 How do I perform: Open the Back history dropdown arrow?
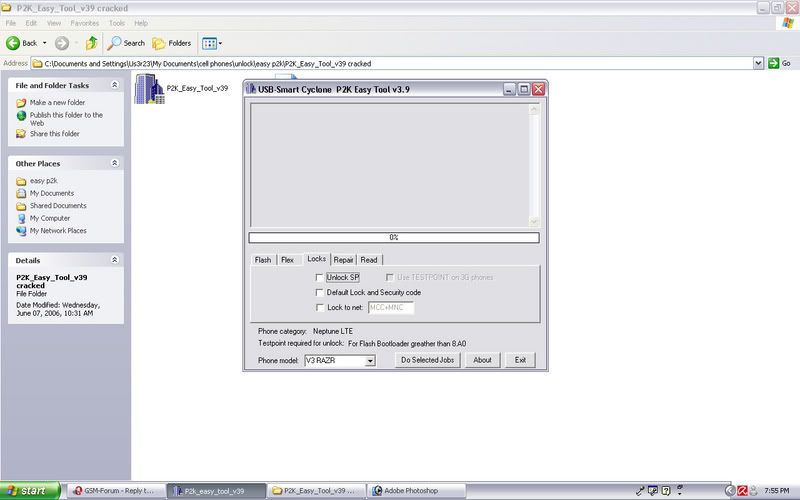click(44, 43)
